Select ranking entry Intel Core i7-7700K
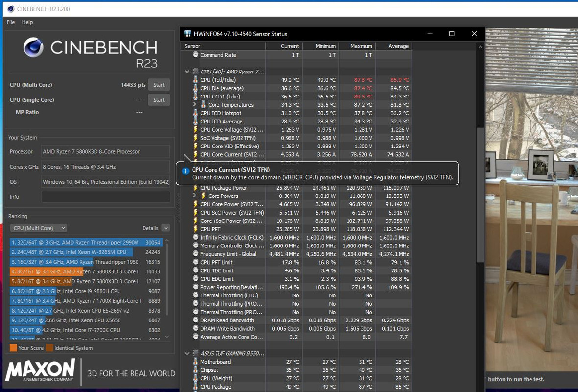Viewport: 578px width, 392px height. pos(86,330)
